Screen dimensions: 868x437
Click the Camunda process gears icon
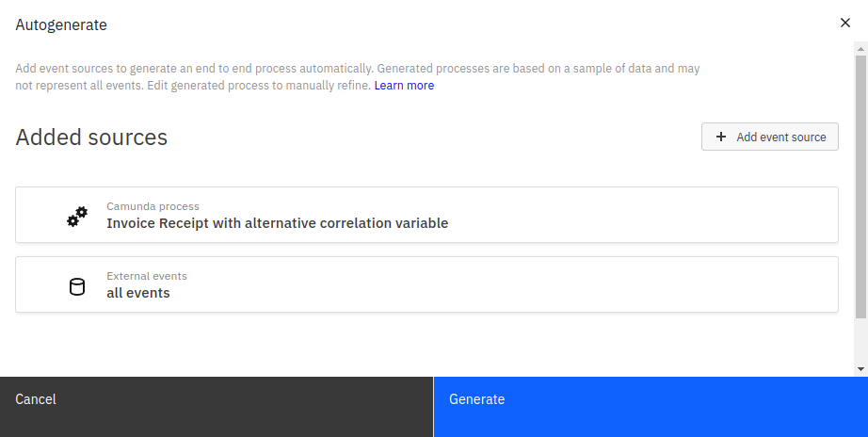pyautogui.click(x=77, y=216)
